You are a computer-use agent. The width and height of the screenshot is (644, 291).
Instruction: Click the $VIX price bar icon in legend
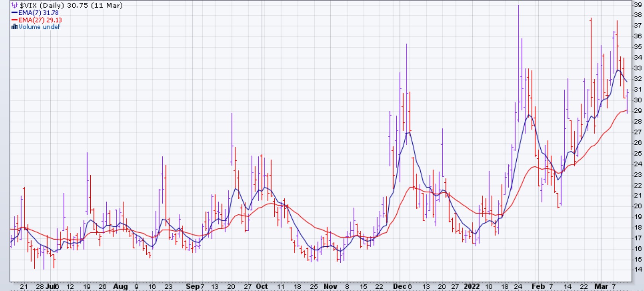14,5
